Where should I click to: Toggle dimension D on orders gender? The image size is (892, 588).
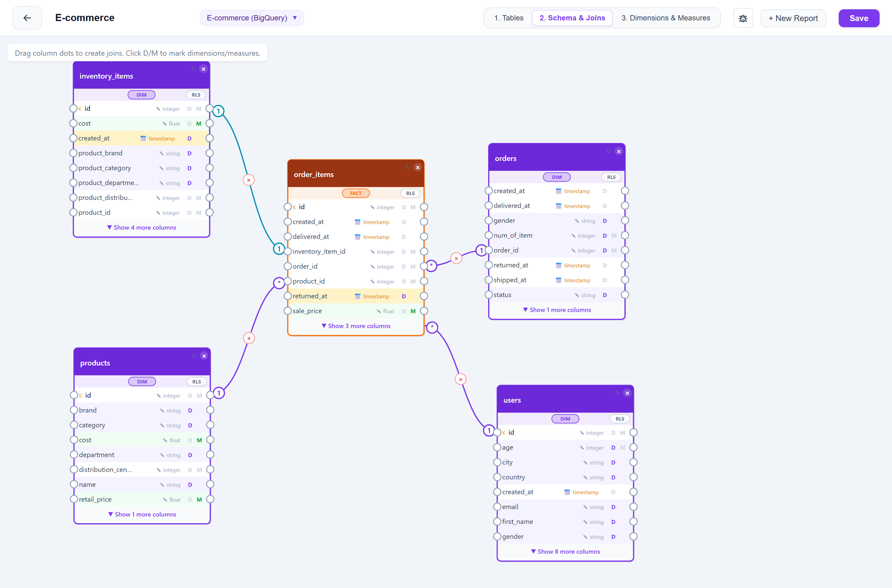(x=605, y=221)
